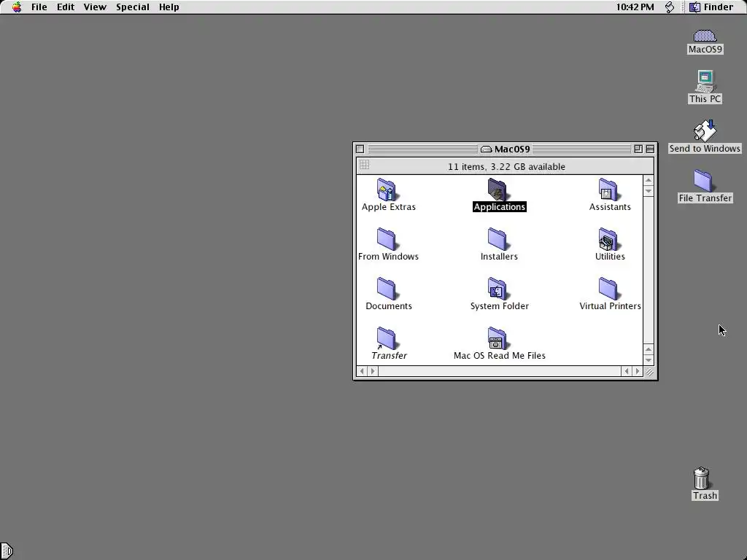
Task: Open the Finder application menu
Action: pyautogui.click(x=712, y=7)
